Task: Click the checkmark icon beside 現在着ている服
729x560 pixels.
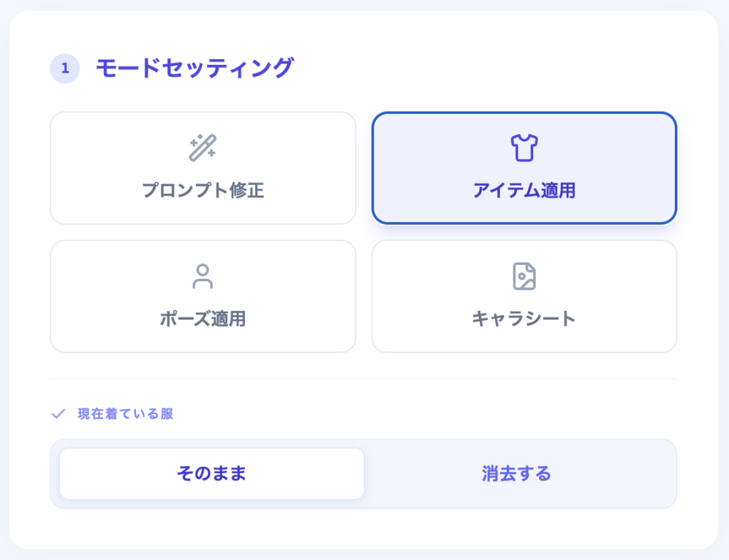Action: pos(58,413)
